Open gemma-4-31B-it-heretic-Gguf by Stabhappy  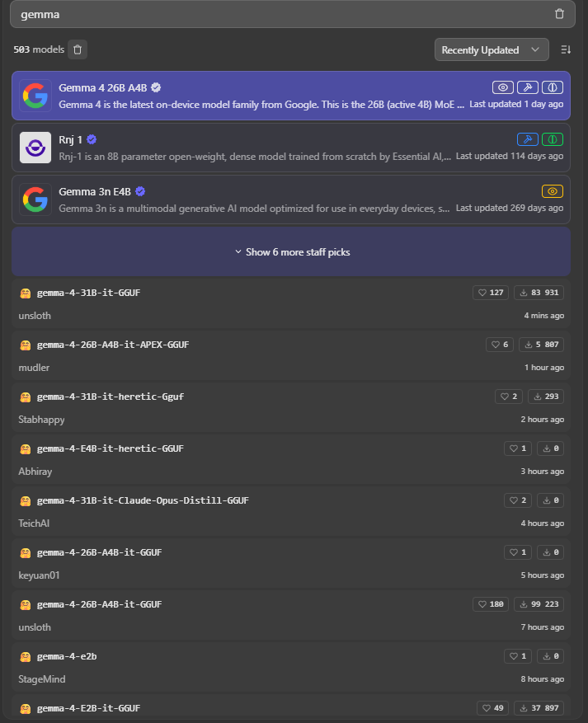coord(291,407)
